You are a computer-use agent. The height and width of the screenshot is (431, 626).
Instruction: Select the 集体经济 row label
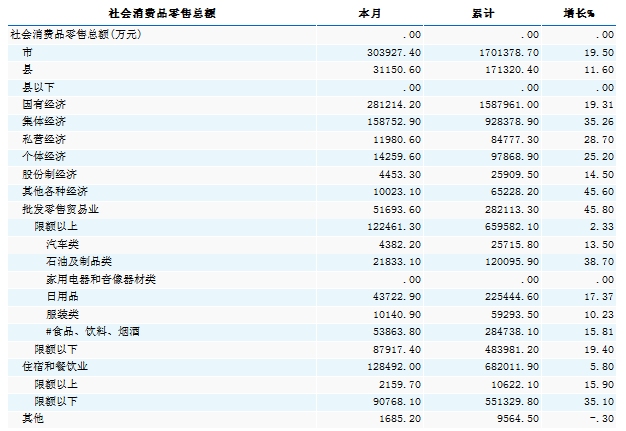pos(44,122)
